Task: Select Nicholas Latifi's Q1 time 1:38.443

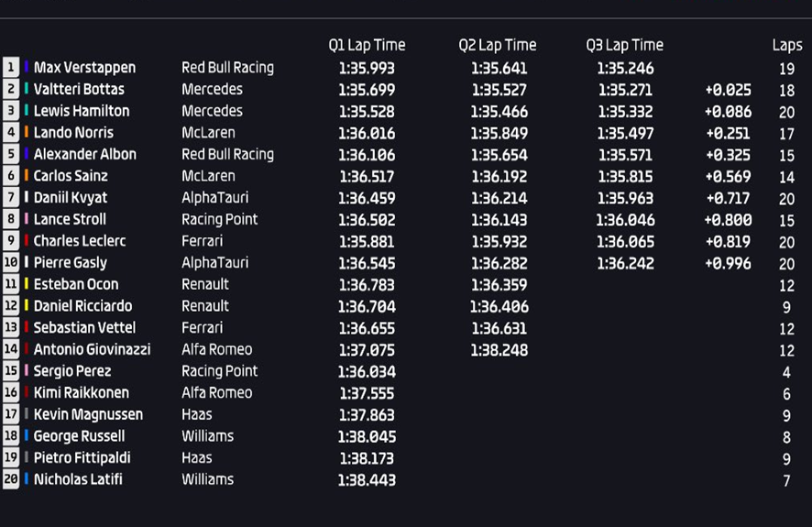Action: click(x=367, y=480)
